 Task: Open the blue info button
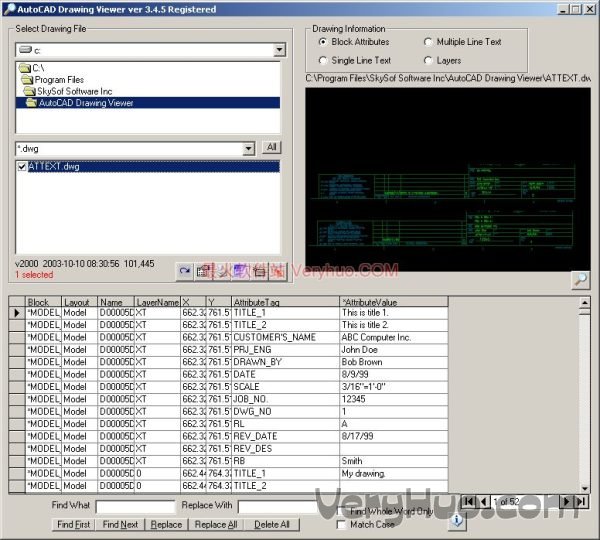[457, 520]
